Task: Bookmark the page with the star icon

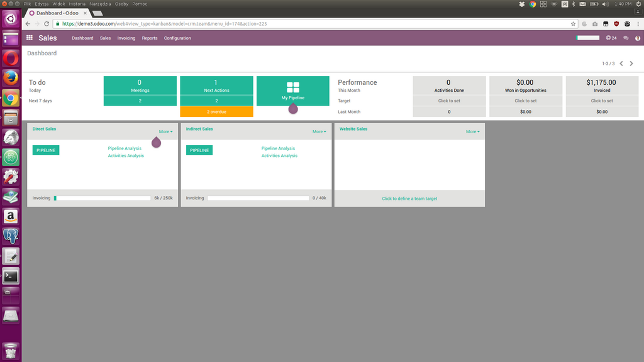Action: [573, 24]
